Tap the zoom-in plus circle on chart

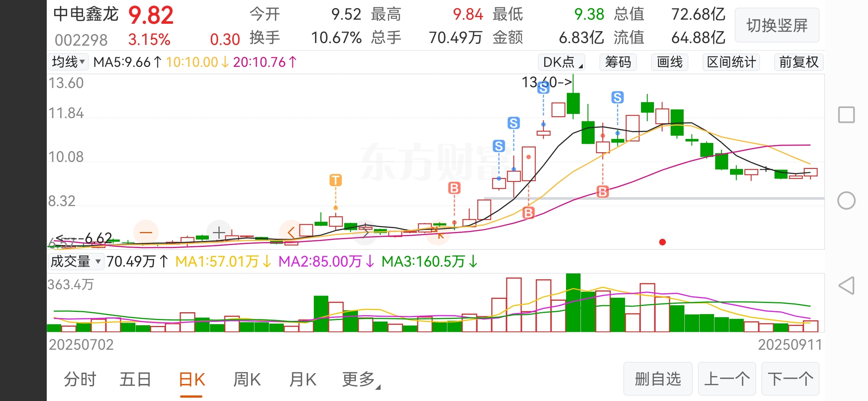[219, 233]
